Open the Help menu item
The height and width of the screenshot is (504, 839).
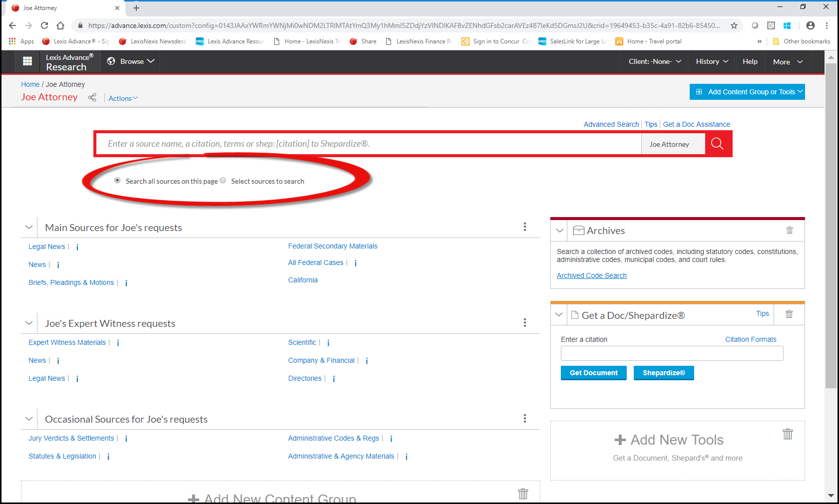coord(750,61)
